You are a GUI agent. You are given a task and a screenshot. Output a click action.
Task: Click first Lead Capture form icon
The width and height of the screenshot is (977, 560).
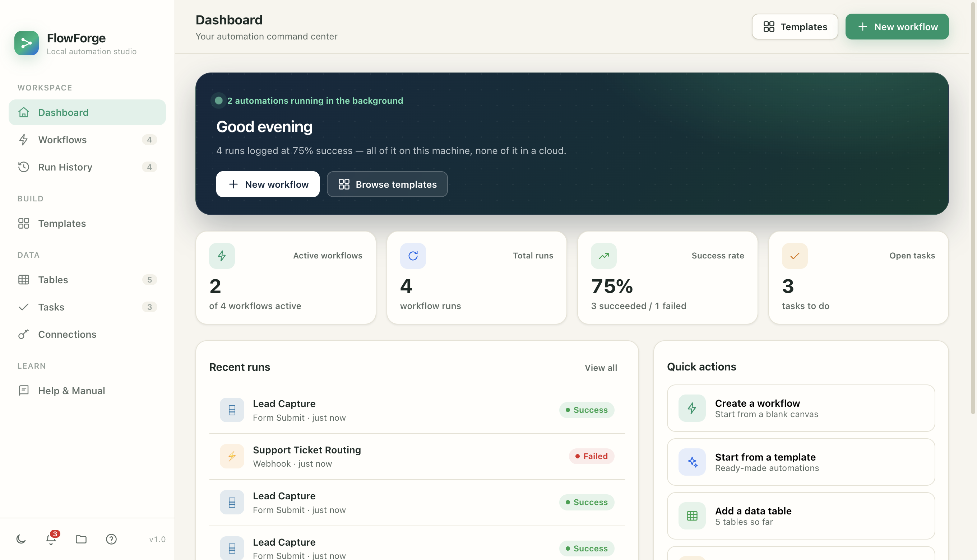(232, 410)
